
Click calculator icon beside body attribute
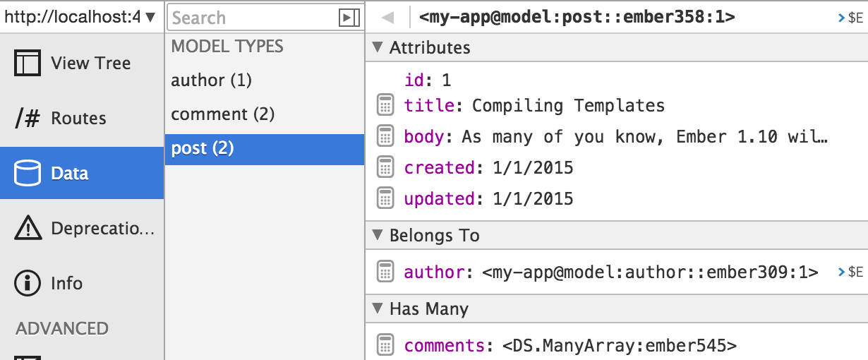[x=385, y=136]
